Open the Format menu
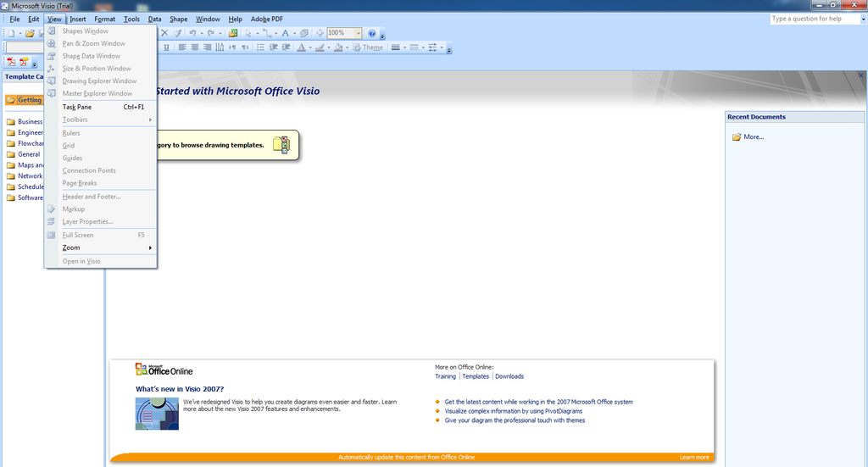Viewport: 868px width, 467px height. pyautogui.click(x=104, y=19)
